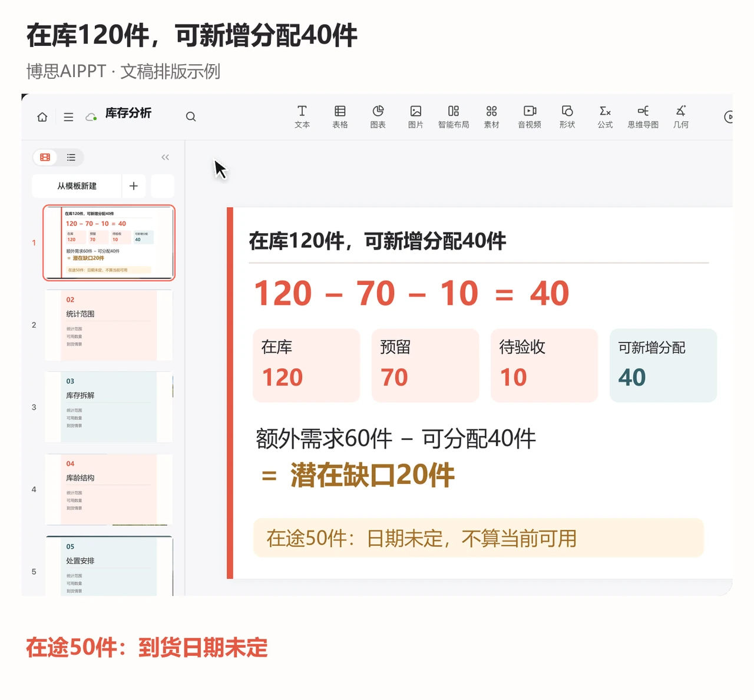
Task: Select slide 5 处置安排 thumbnail
Action: point(109,566)
